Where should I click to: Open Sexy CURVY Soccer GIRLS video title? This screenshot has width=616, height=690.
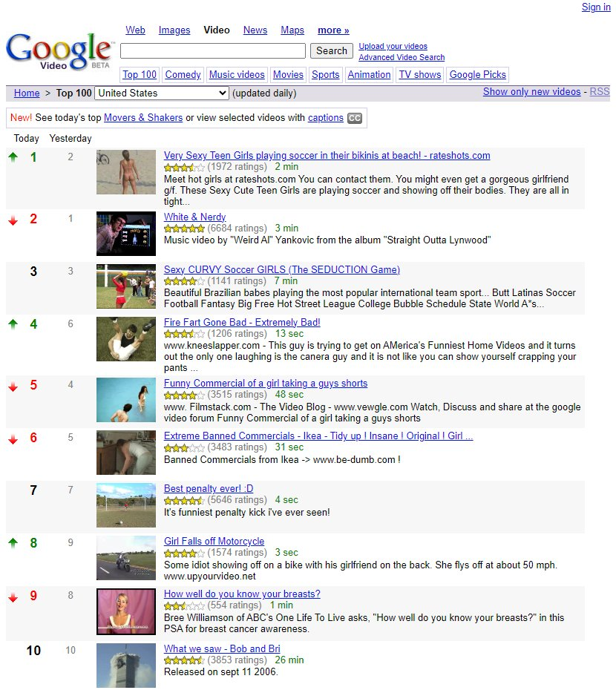click(282, 270)
